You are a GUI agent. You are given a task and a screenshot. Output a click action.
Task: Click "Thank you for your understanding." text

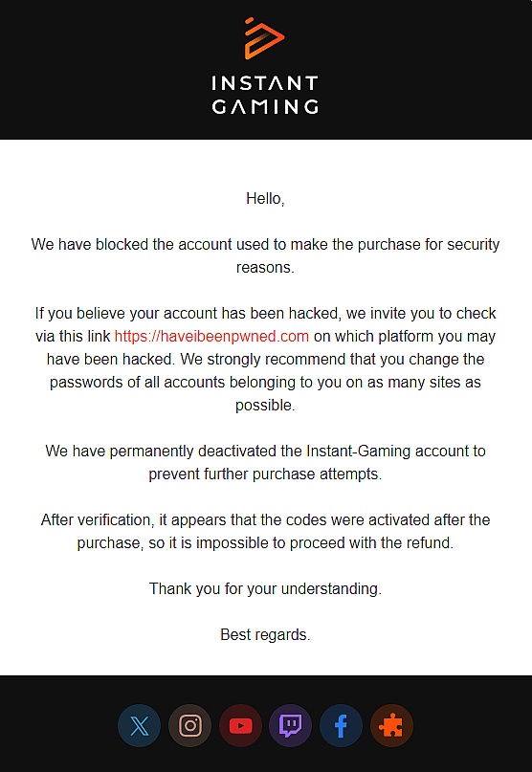coord(265,589)
